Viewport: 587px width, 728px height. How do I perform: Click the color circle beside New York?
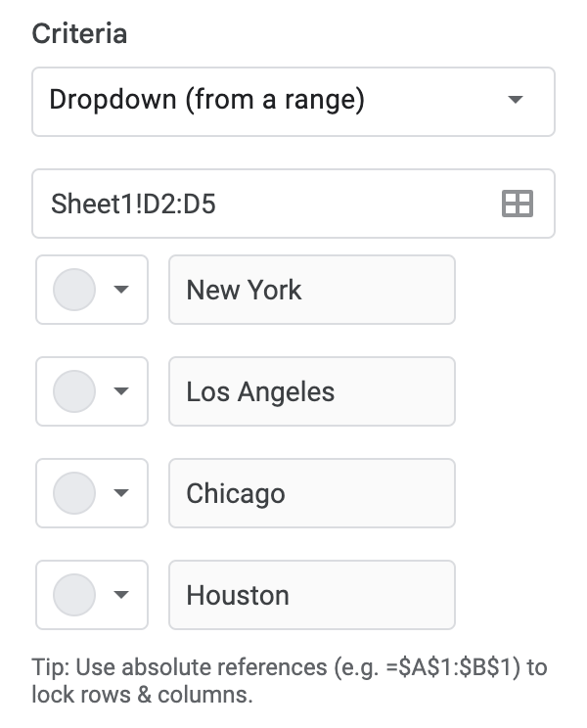click(x=74, y=290)
